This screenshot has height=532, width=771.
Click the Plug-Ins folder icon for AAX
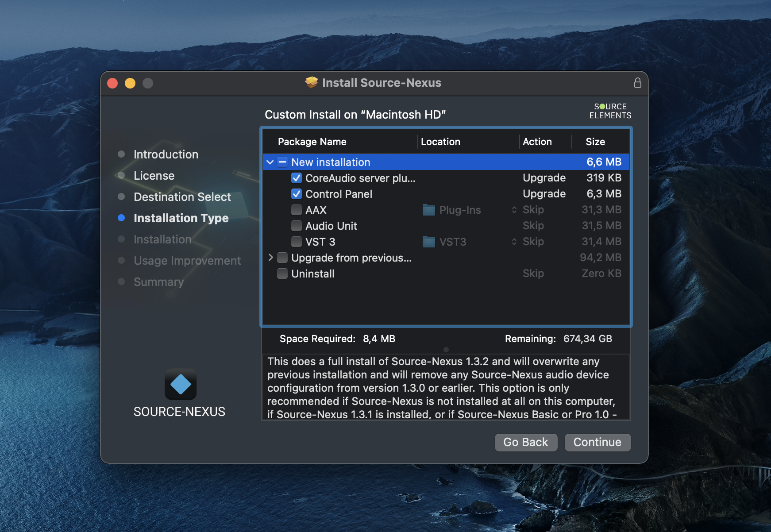pos(428,210)
